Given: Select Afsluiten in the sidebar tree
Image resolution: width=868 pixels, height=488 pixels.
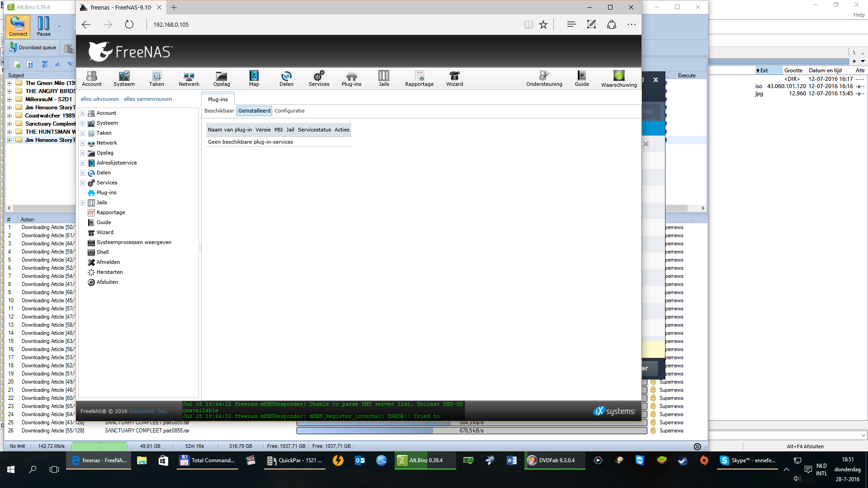Looking at the screenshot, I should coord(107,282).
